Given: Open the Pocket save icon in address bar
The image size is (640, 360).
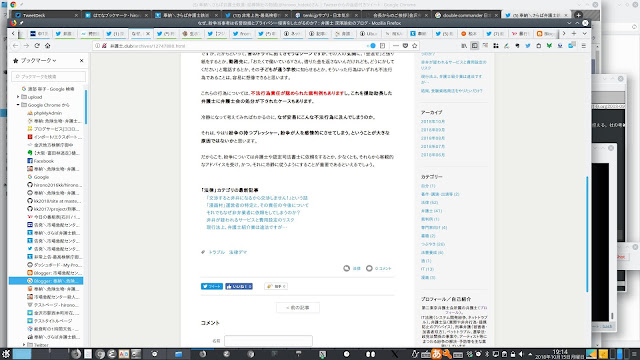Looking at the screenshot, I should tap(405, 46).
